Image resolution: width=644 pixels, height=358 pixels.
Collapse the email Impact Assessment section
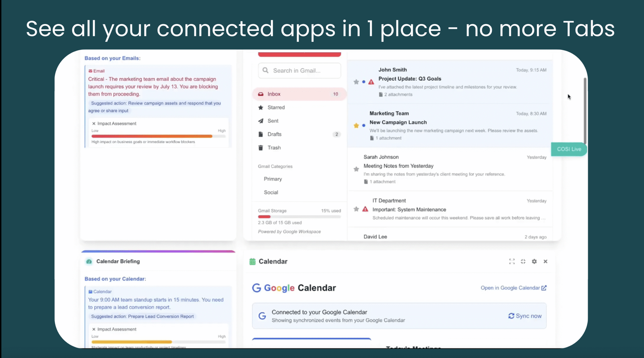tap(94, 123)
